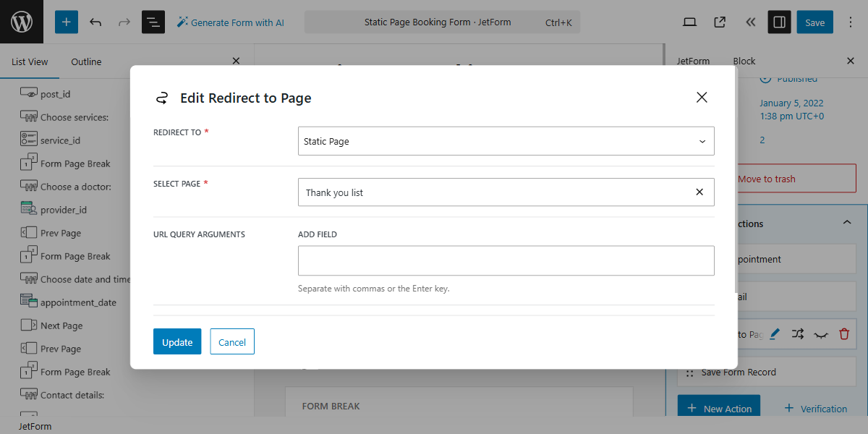Clear the selected Thank you list page
The image size is (868, 434).
click(699, 192)
